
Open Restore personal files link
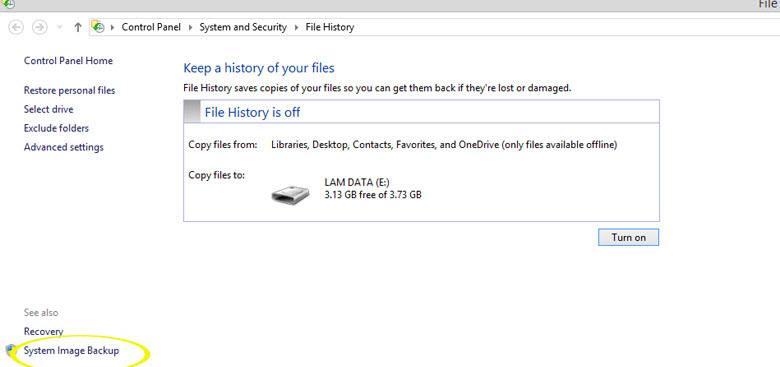[x=69, y=91]
